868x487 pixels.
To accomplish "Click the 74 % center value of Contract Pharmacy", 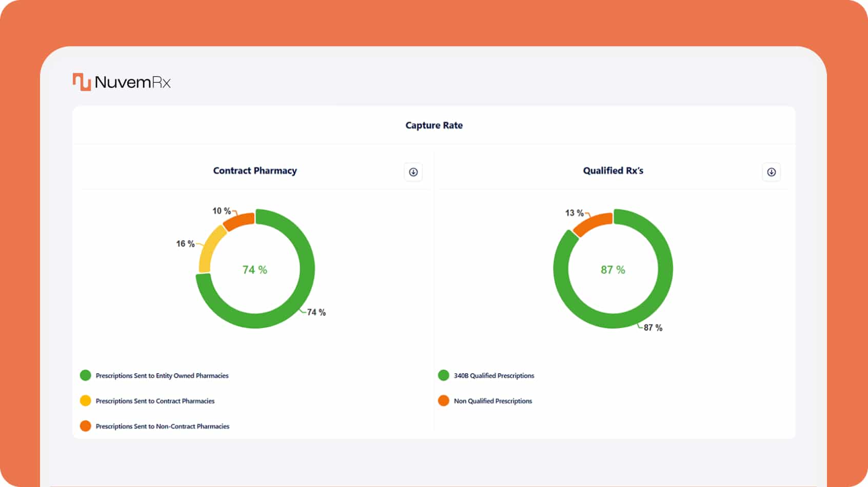I will coord(255,270).
